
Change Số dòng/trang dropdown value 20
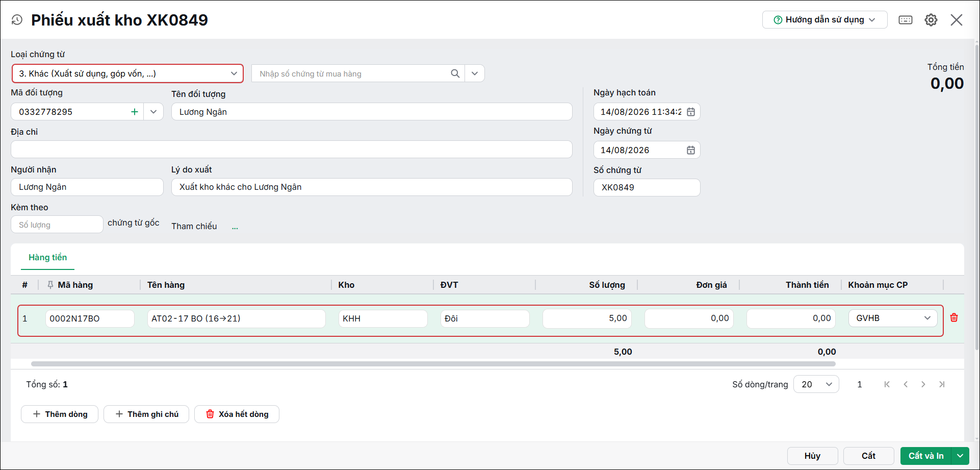pyautogui.click(x=816, y=384)
